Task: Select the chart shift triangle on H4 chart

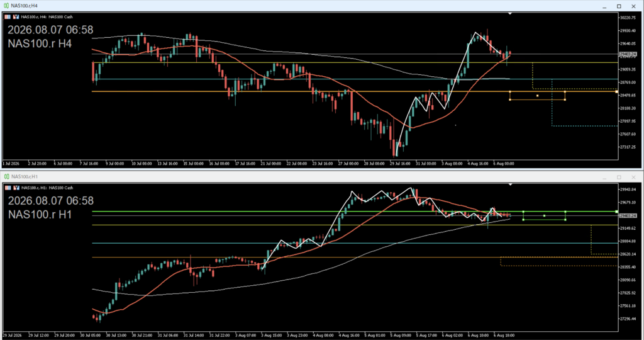Action: point(510,14)
